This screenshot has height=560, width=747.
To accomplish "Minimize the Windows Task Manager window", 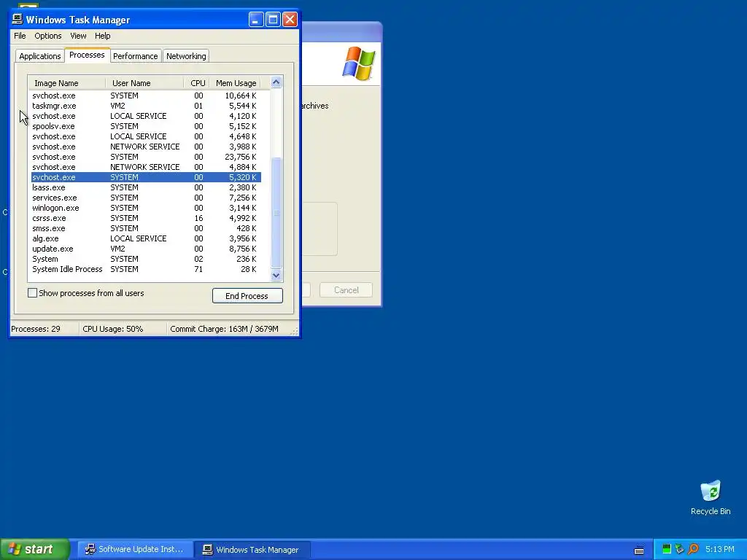I will [x=256, y=20].
